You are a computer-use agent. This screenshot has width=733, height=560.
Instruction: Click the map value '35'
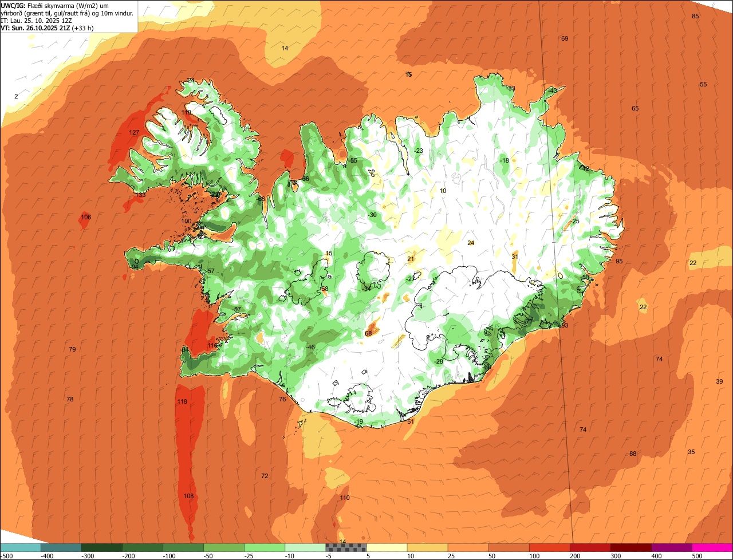point(691,452)
